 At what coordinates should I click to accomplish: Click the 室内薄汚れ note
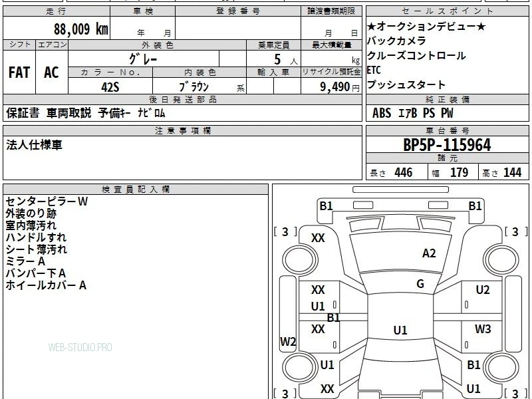click(x=31, y=225)
